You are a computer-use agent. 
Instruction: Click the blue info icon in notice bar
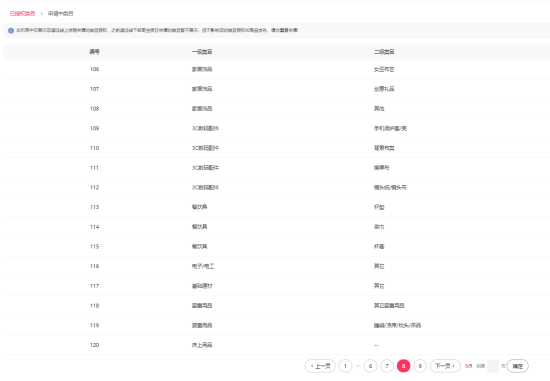[11, 31]
